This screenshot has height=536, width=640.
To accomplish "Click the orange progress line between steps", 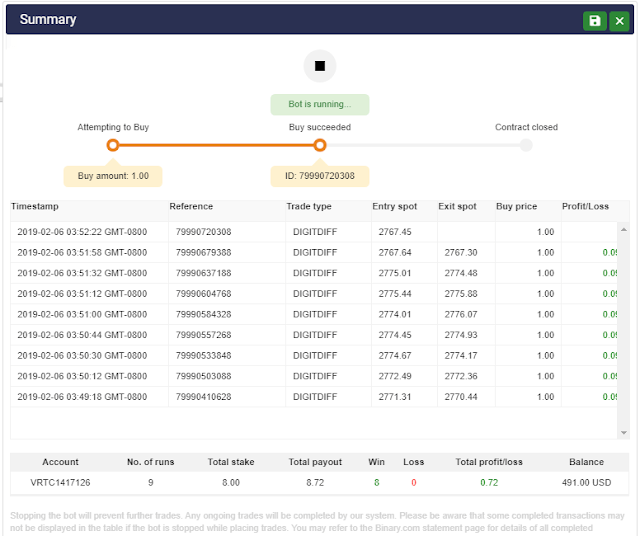I will click(216, 145).
